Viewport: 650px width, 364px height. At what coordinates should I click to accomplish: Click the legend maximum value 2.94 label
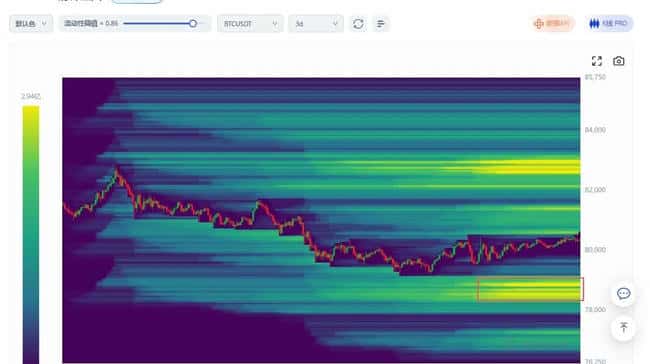(31, 96)
